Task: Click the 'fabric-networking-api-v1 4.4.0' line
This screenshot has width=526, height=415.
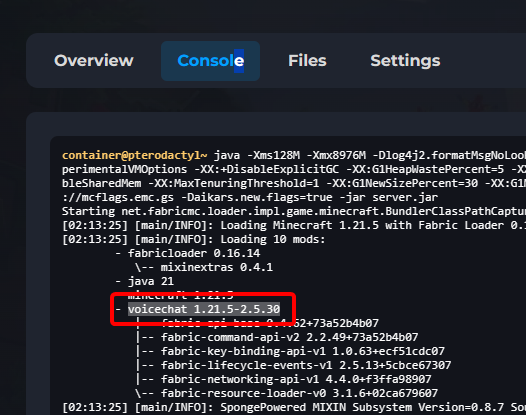Action: (x=296, y=379)
